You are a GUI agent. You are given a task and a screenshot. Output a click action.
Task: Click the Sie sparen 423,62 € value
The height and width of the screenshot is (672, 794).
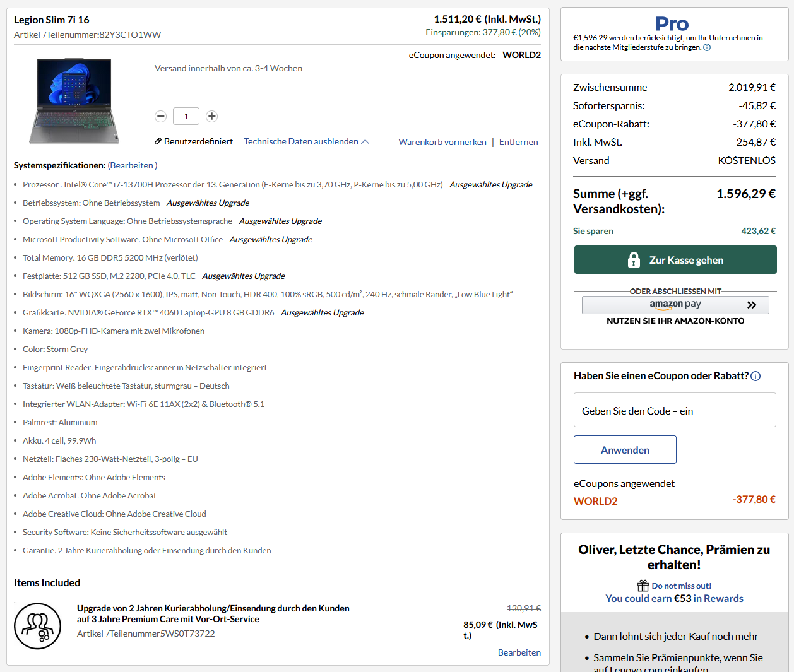click(x=758, y=231)
